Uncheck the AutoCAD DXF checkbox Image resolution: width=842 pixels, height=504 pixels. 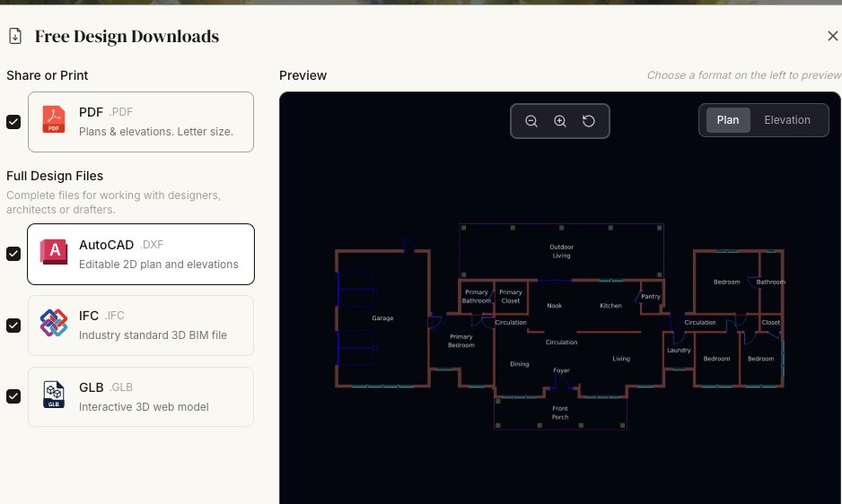pyautogui.click(x=13, y=253)
